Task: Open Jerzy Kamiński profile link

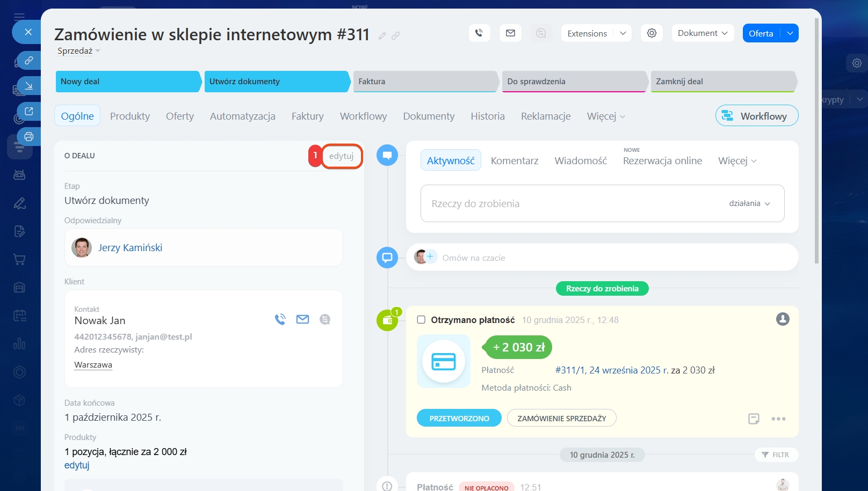Action: 130,247
